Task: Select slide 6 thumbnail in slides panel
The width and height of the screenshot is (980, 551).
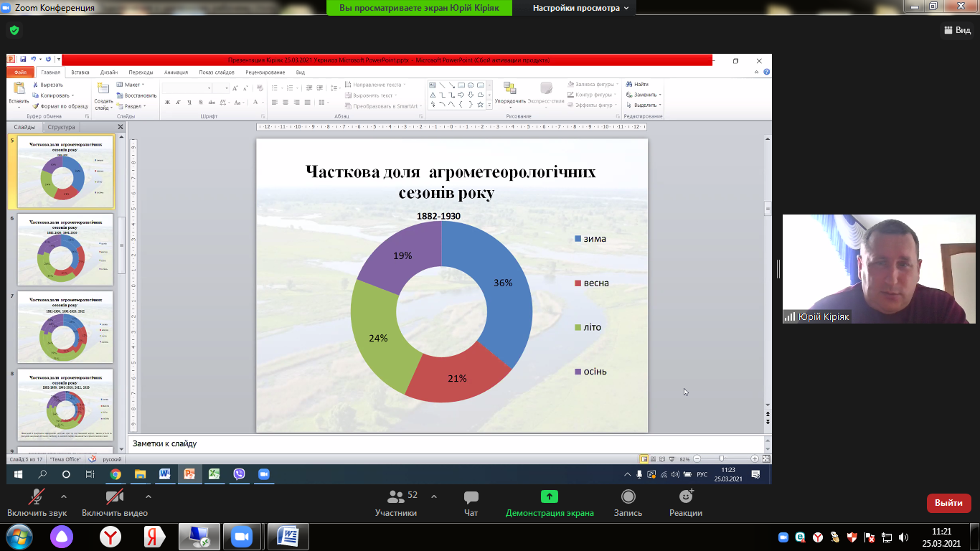Action: point(65,249)
